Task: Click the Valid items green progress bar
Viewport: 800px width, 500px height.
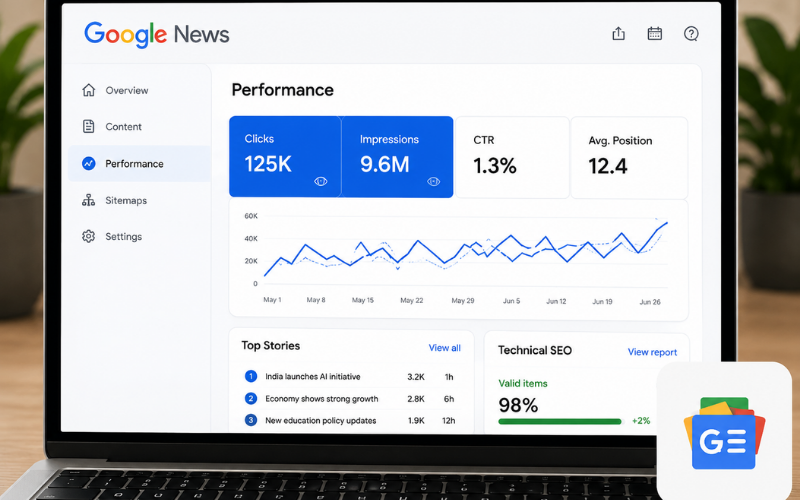Action: [560, 421]
